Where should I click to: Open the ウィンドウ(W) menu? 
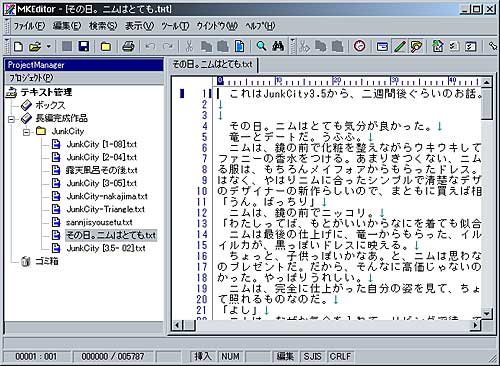[217, 26]
